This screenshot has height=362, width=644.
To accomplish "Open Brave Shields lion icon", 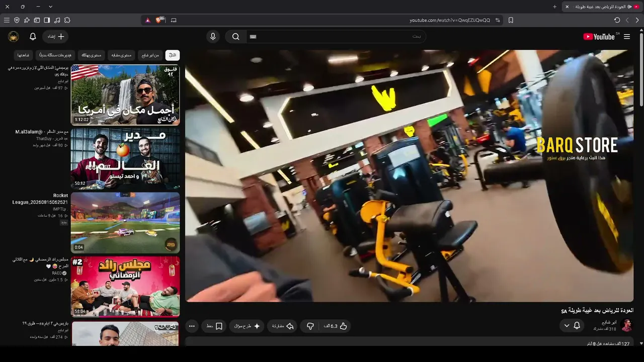I will [160, 20].
